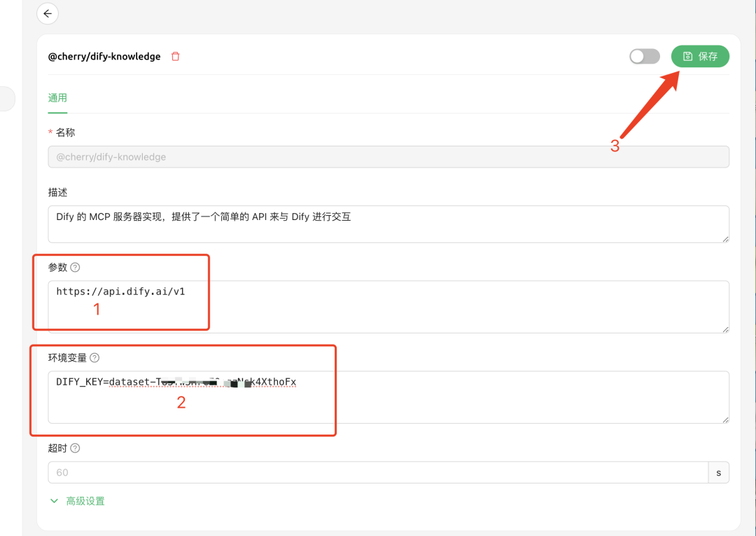This screenshot has height=536, width=756.
Task: Click the 参数 textarea with API URL
Action: pos(388,306)
